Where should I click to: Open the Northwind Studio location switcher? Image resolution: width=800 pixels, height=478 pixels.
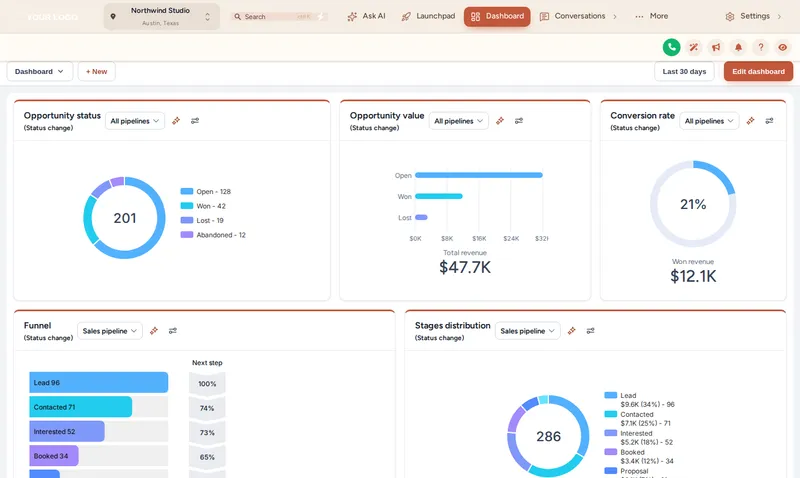point(162,17)
